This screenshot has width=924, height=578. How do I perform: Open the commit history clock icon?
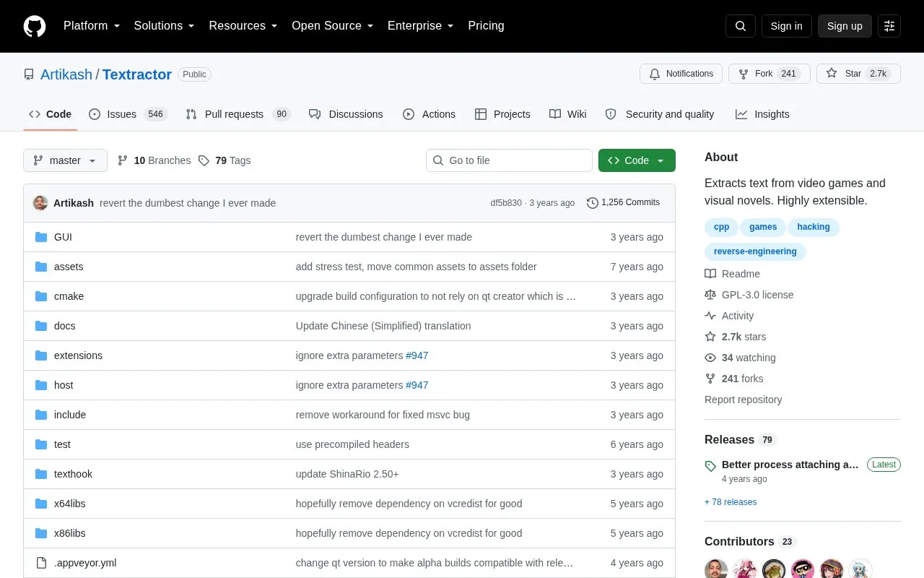pos(593,203)
